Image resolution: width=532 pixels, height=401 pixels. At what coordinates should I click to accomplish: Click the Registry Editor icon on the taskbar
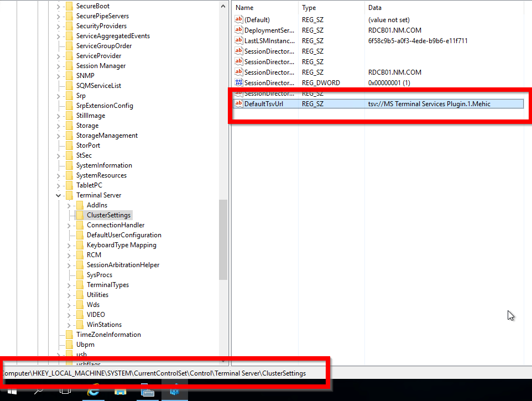click(x=174, y=393)
